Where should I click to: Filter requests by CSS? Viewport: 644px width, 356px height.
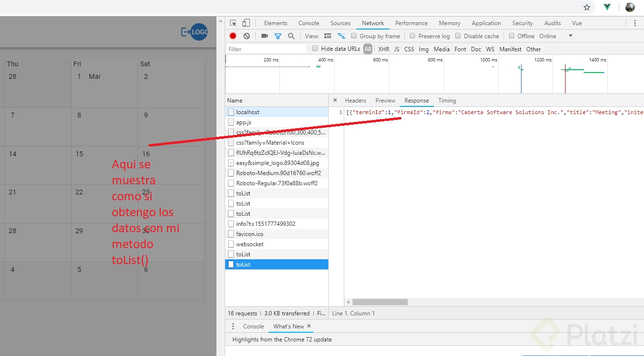click(x=409, y=49)
